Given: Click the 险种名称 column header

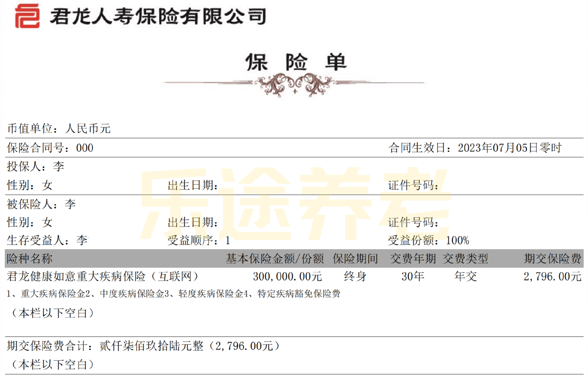Looking at the screenshot, I should (x=30, y=259).
